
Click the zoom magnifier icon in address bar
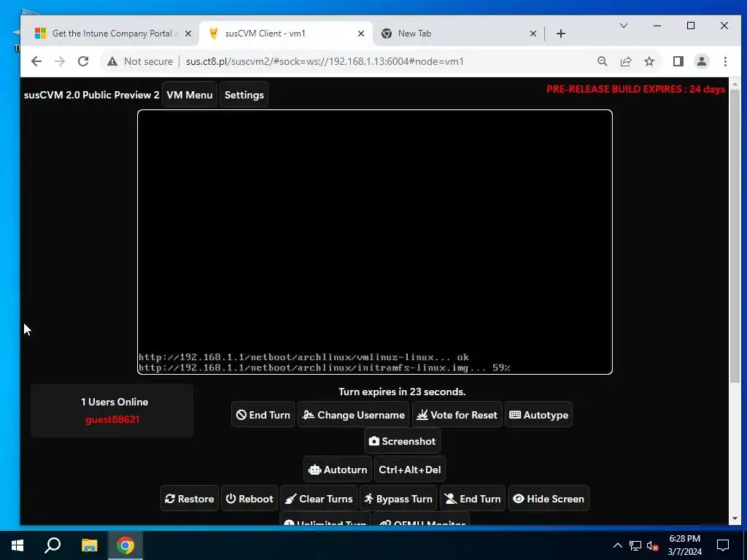pos(602,61)
